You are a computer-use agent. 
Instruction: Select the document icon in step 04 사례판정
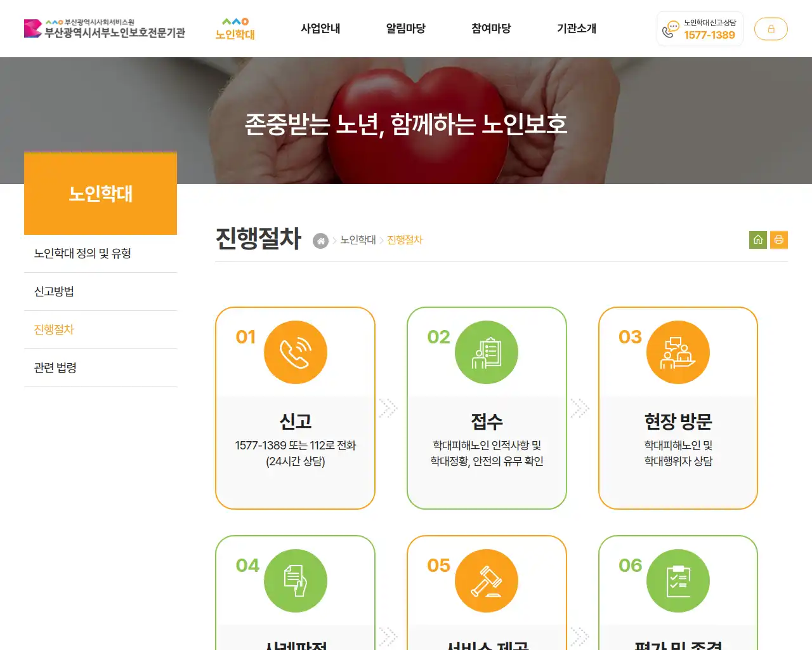click(x=296, y=580)
